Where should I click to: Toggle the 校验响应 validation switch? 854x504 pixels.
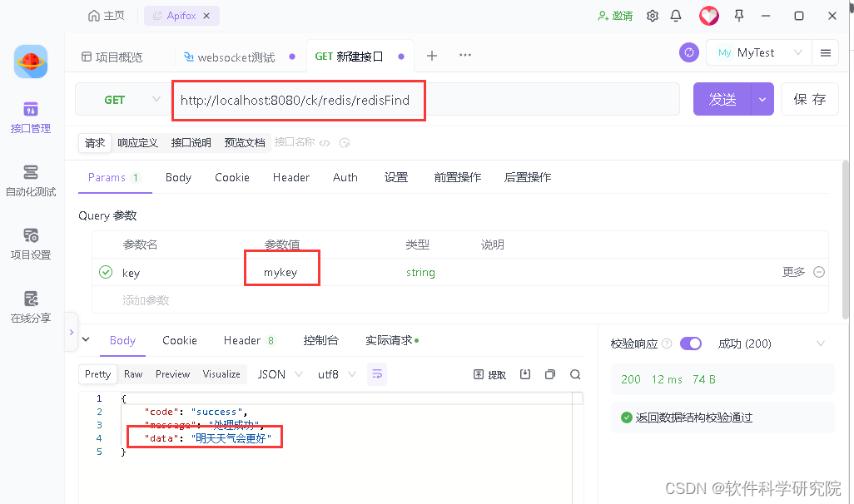click(691, 343)
